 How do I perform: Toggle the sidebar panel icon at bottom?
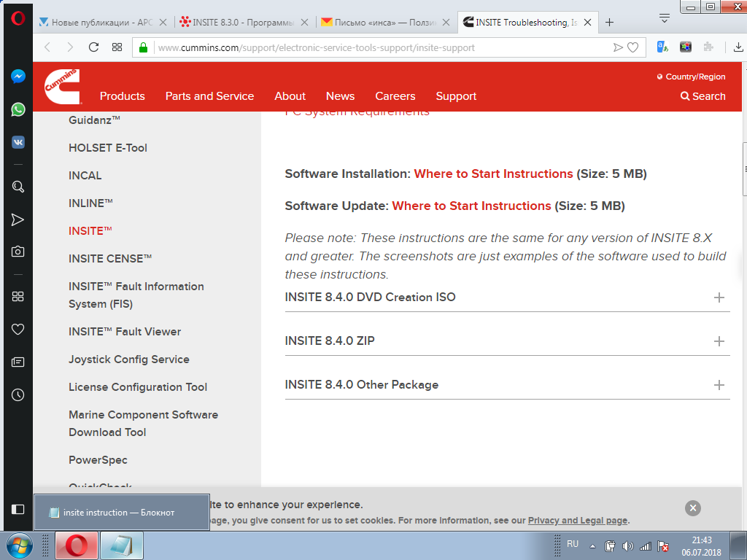tap(18, 510)
